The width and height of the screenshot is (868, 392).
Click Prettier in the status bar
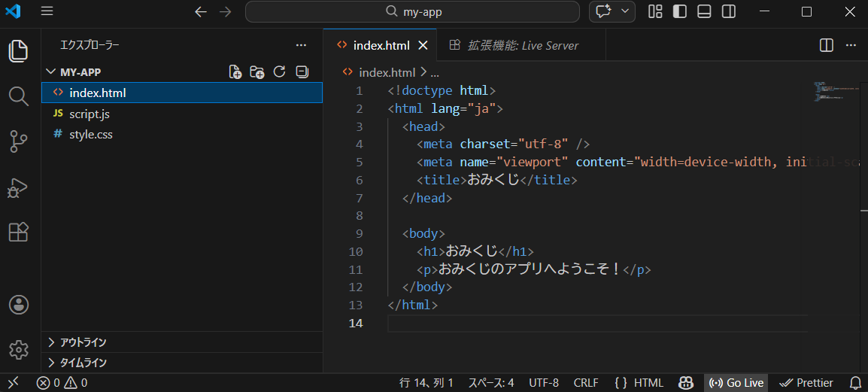tap(806, 383)
